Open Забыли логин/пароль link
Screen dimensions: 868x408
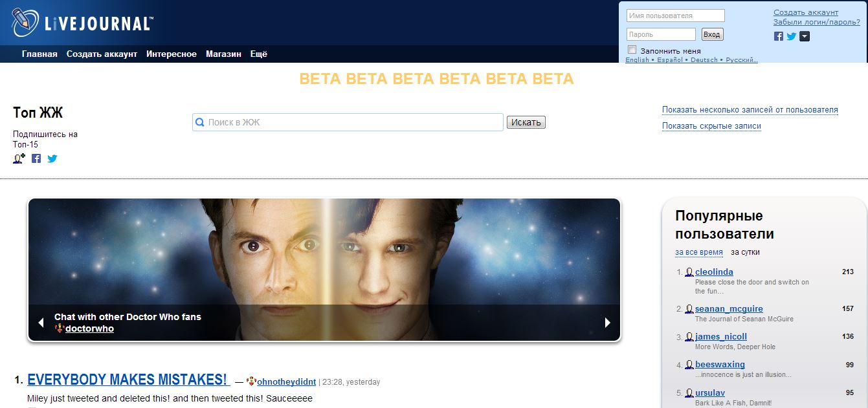(x=817, y=22)
